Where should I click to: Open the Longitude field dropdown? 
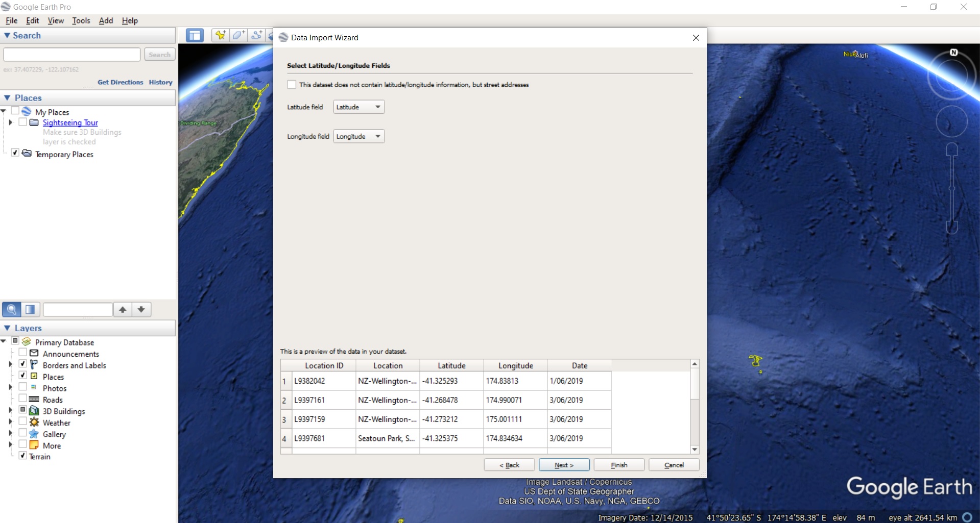pyautogui.click(x=358, y=136)
